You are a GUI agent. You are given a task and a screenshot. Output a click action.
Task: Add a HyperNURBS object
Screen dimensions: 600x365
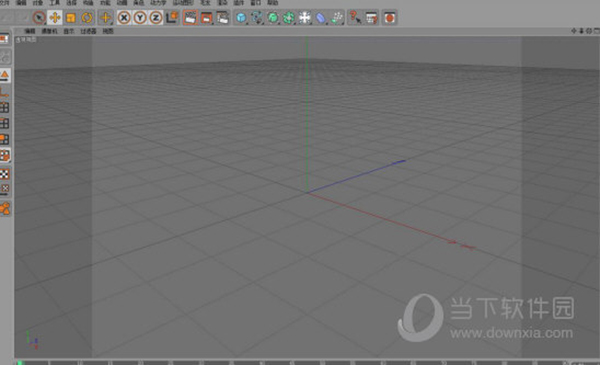(x=273, y=18)
